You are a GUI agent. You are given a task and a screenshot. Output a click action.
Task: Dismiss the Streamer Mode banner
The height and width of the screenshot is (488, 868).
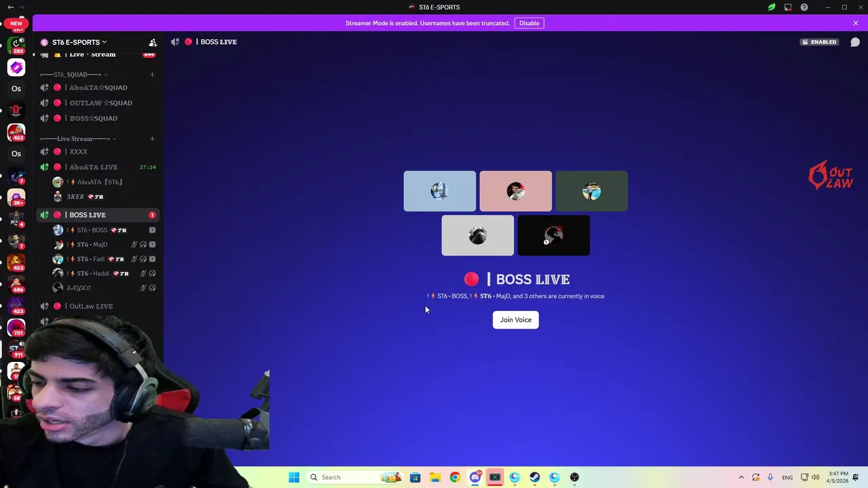pos(856,23)
